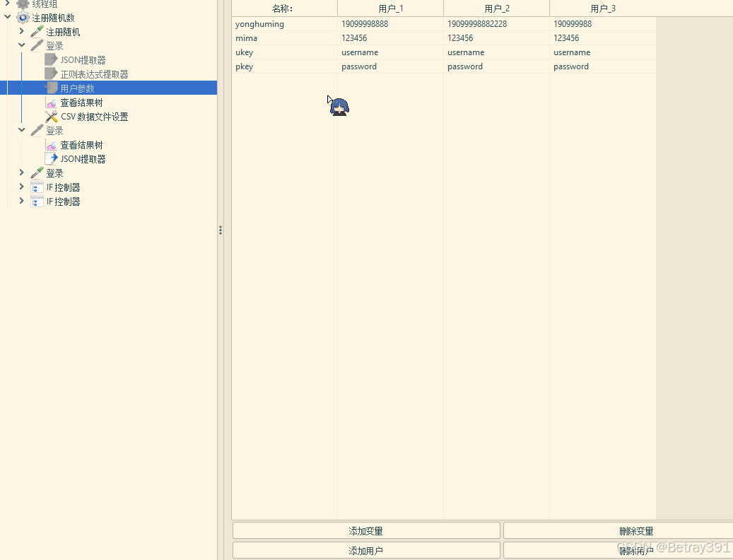Screen dimensions: 733x560
Task: Click greyed pipette icon of 登录 containing 正则表达式提取器
Action: click(x=37, y=46)
